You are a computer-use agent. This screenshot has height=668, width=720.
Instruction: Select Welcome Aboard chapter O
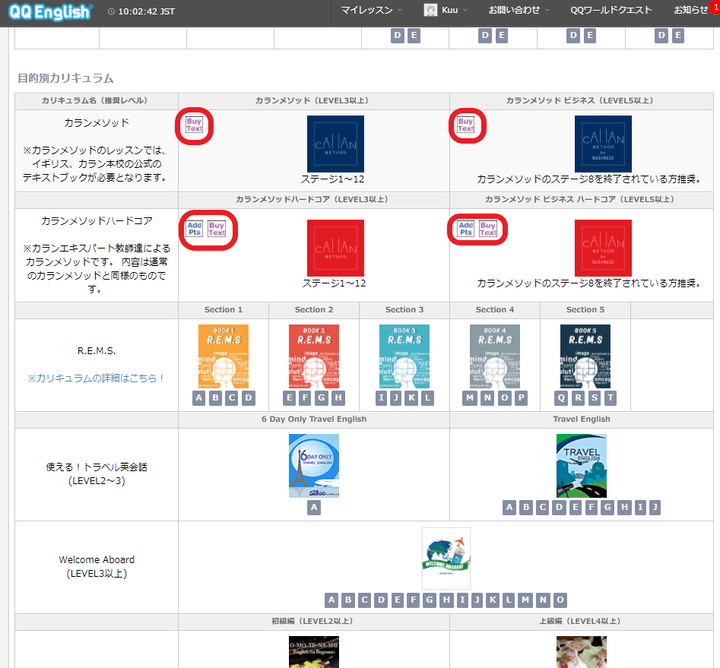pyautogui.click(x=560, y=600)
